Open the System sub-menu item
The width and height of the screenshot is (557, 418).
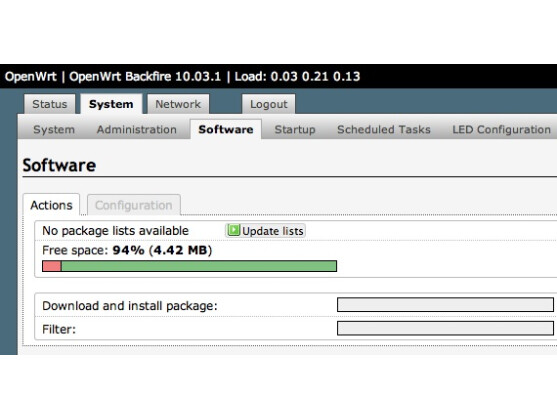[x=54, y=130]
